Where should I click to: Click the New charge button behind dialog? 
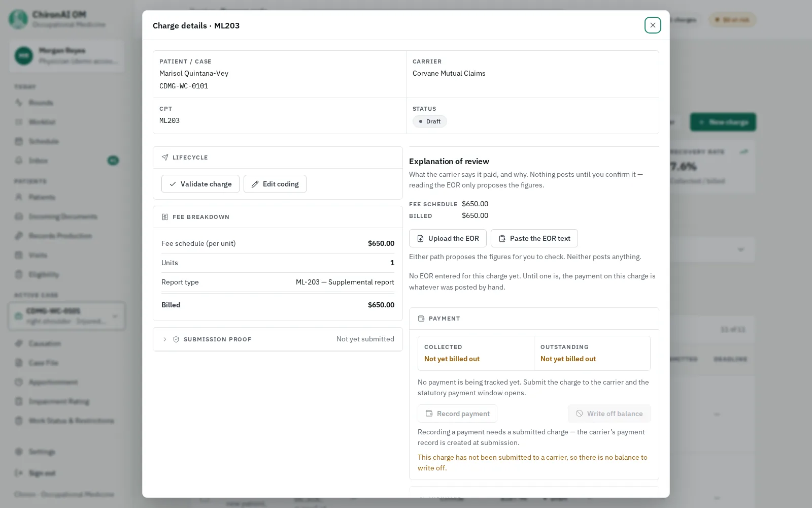(x=723, y=122)
